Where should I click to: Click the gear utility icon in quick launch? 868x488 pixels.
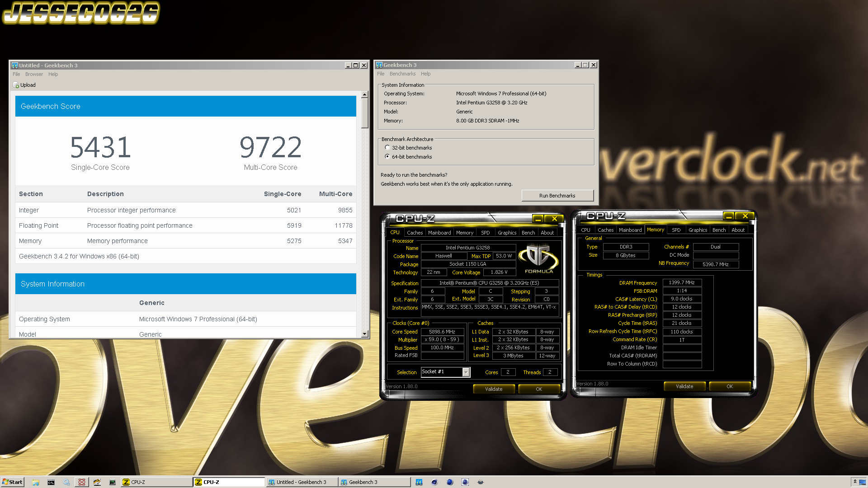click(x=66, y=482)
